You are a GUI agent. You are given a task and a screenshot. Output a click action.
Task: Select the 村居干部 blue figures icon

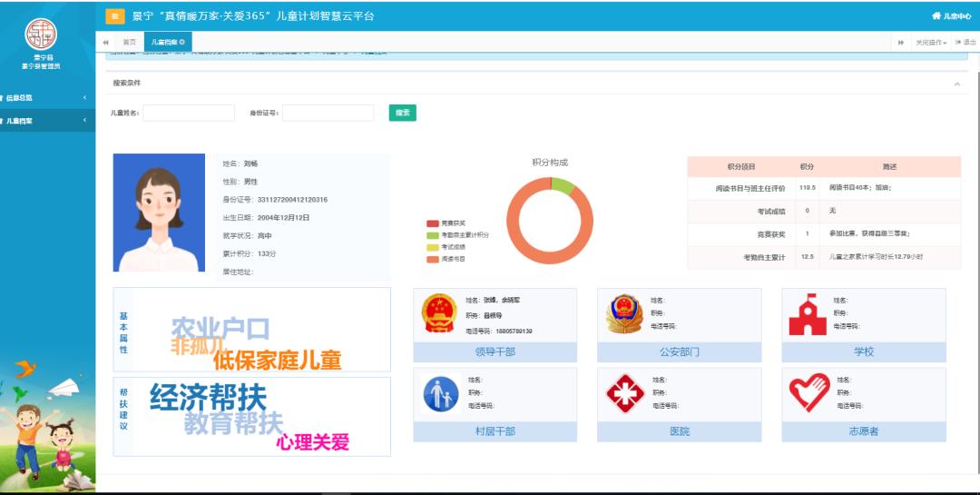tap(441, 394)
